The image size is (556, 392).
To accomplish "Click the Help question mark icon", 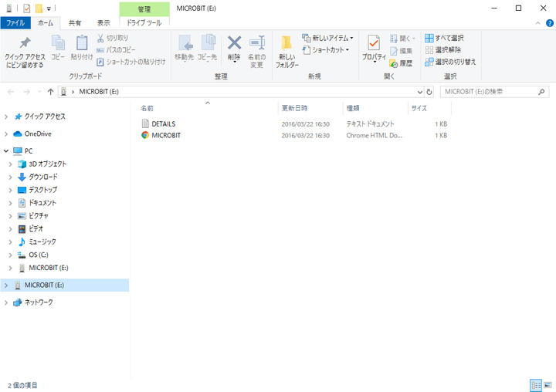I will pyautogui.click(x=550, y=23).
